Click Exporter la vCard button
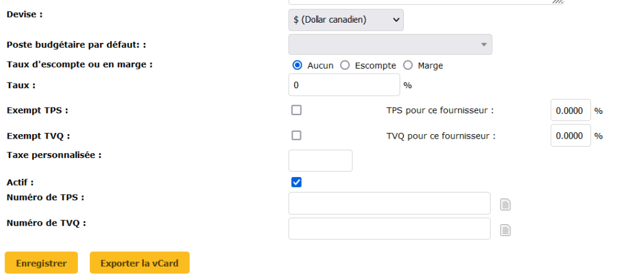 (x=140, y=263)
